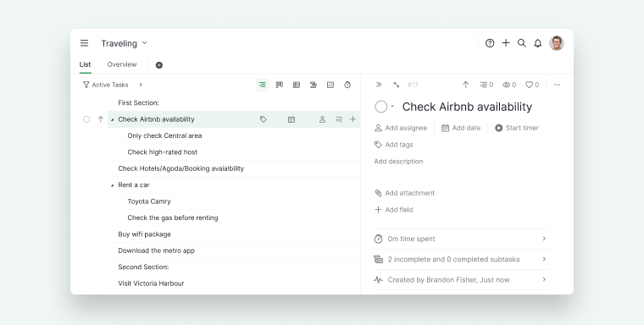Image resolution: width=644 pixels, height=325 pixels.
Task: Click the subtask indent icon on Check Airbnb row
Action: (x=339, y=119)
